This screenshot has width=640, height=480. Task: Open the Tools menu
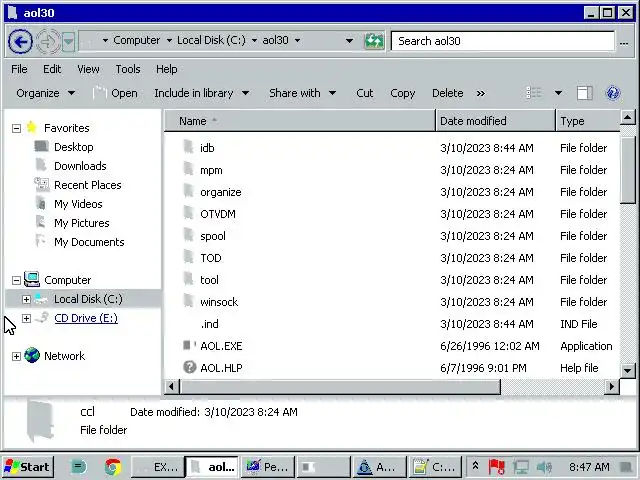coord(128,69)
